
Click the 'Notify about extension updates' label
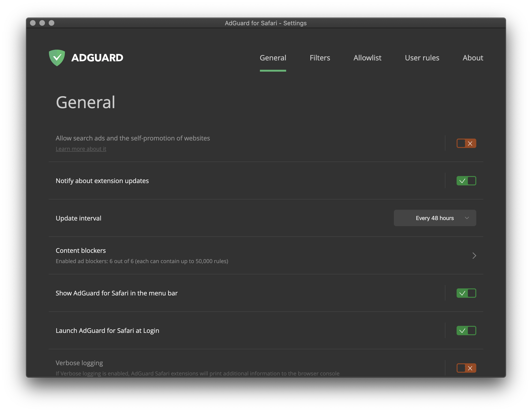[102, 181]
